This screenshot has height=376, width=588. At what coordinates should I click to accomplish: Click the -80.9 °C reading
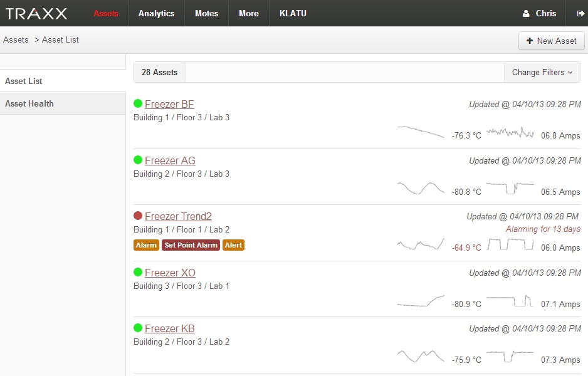click(x=466, y=304)
